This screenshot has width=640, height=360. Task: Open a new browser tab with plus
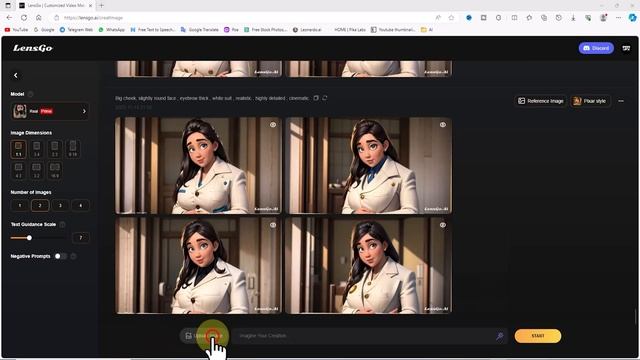coord(101,5)
